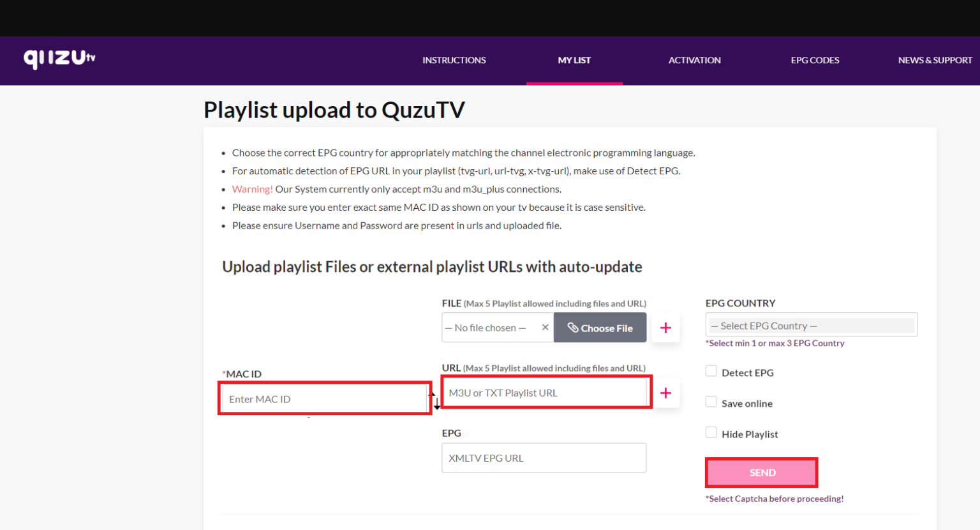The height and width of the screenshot is (530, 980).
Task: Open the ACTIVATION page
Action: point(694,60)
